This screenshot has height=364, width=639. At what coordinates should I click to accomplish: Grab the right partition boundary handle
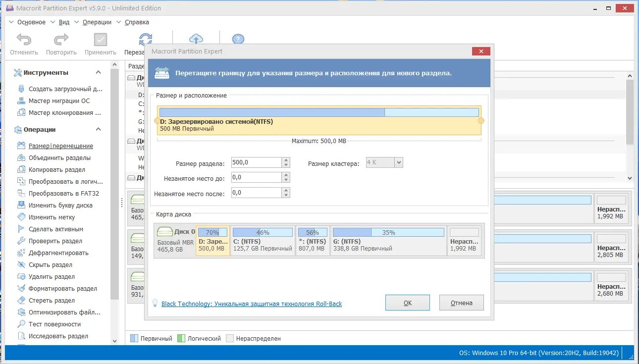click(x=481, y=121)
